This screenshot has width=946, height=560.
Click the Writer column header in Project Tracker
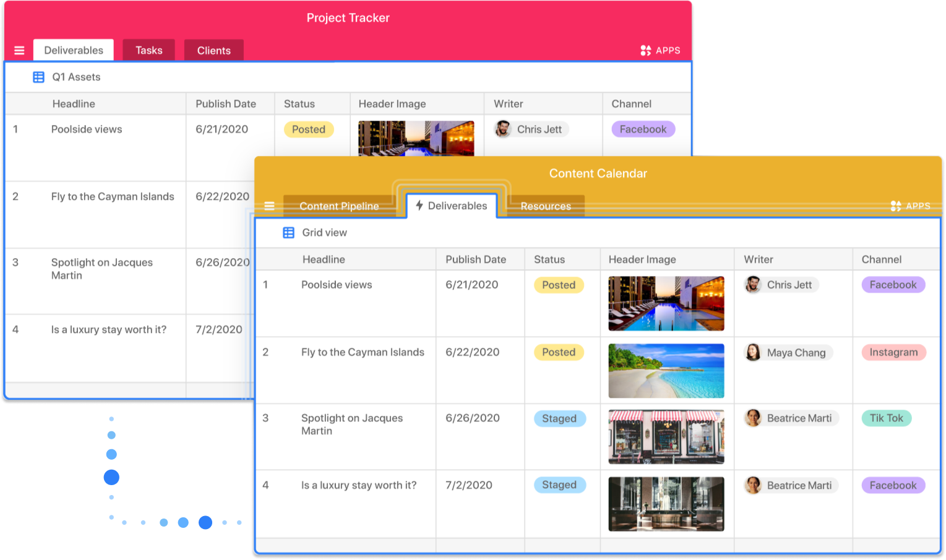click(x=508, y=104)
